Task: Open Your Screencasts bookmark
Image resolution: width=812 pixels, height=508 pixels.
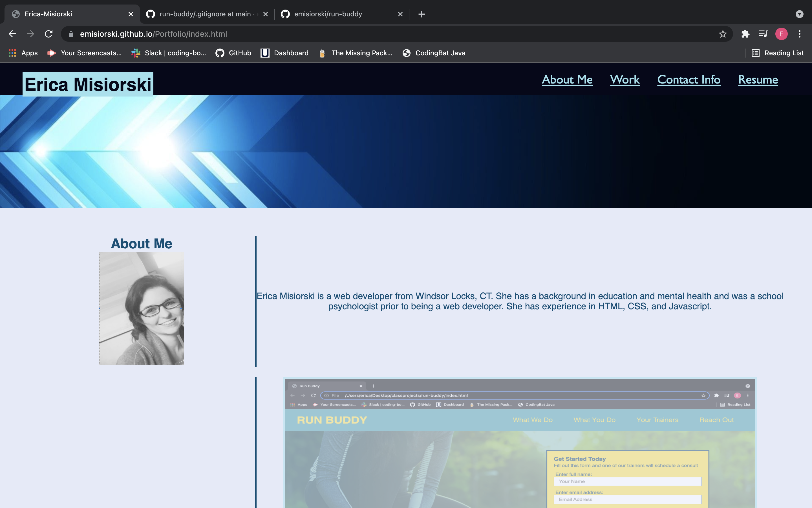Action: 85,53
